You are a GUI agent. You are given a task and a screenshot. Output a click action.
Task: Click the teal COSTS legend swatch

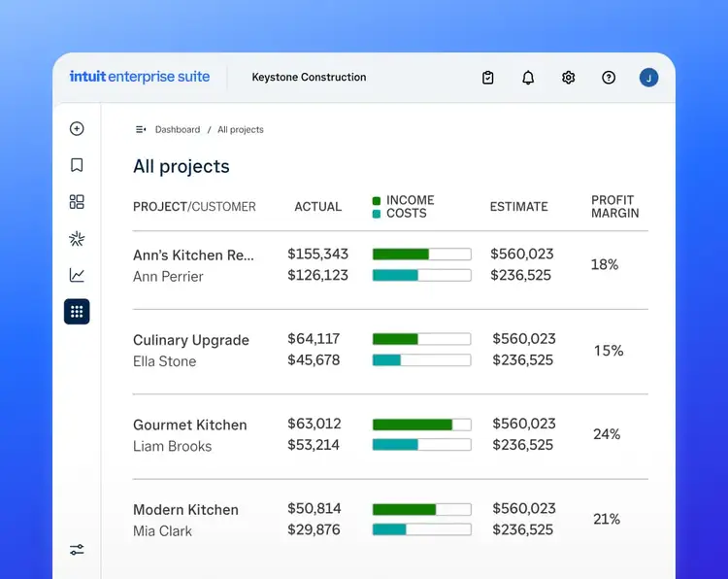[x=377, y=214]
